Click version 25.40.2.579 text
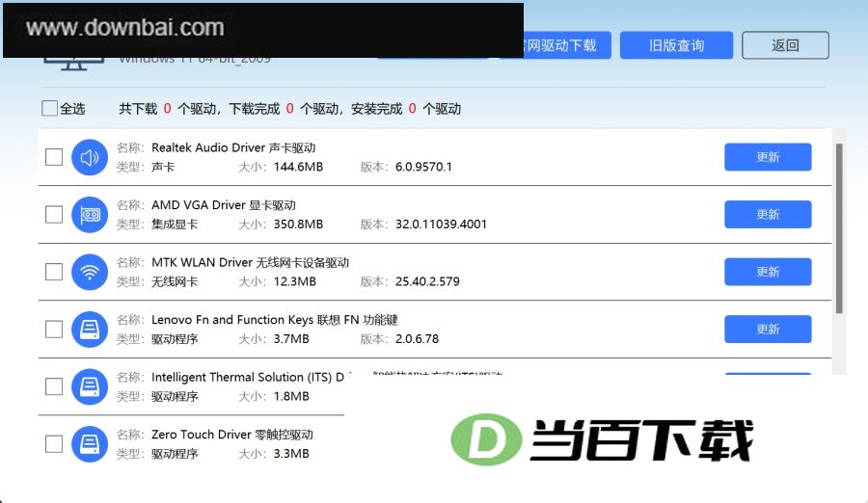This screenshot has height=503, width=868. [x=427, y=281]
